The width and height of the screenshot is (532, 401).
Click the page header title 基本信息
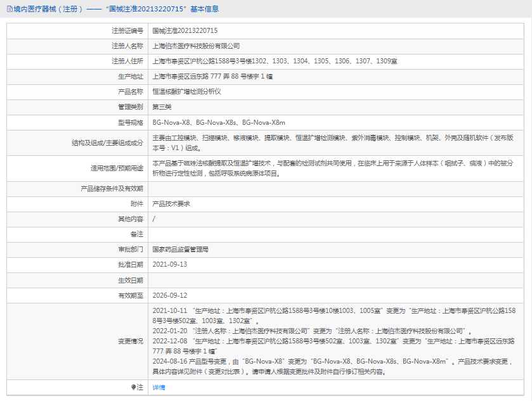205,9
